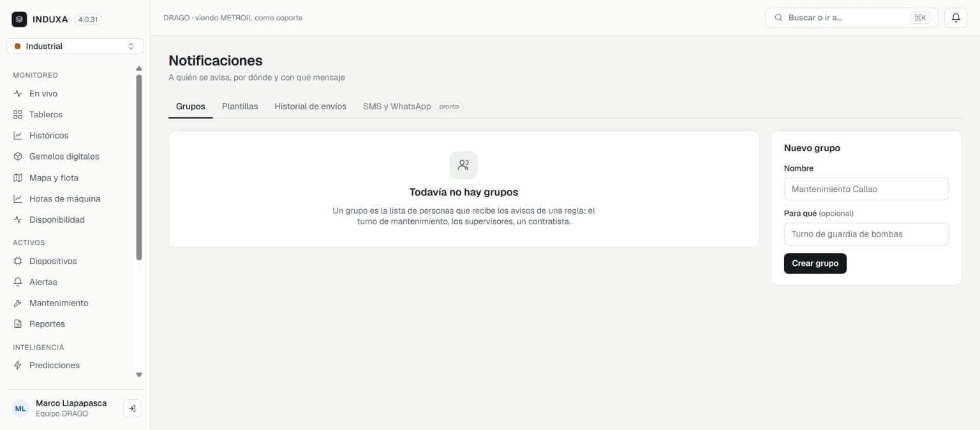Click the Gemelos digitales cube icon

[x=18, y=156]
